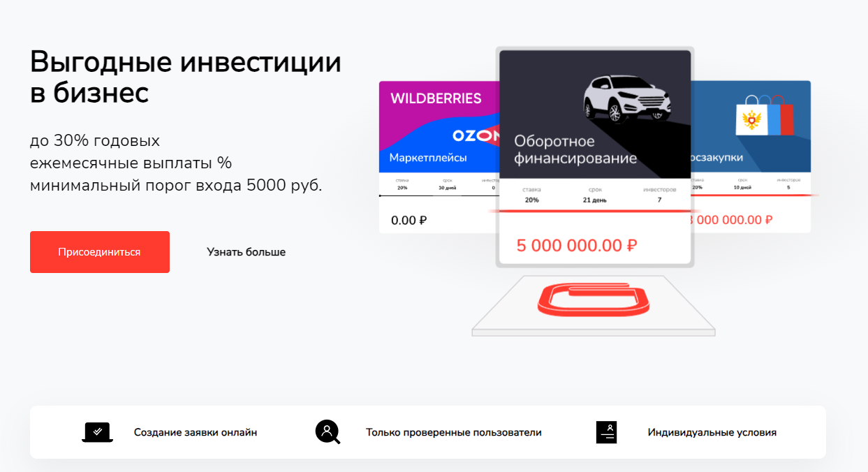Click the 0.00 ₽ amount
This screenshot has height=472, width=868.
coord(409,221)
